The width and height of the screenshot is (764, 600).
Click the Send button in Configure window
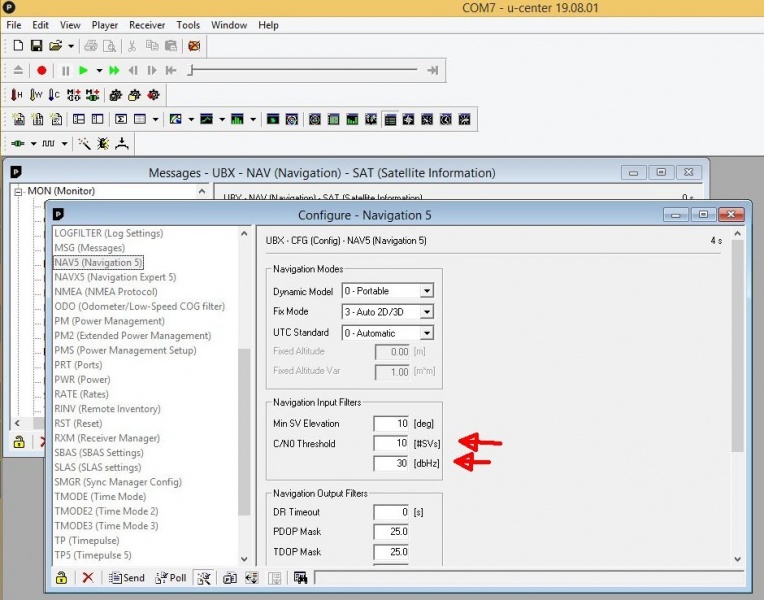127,578
